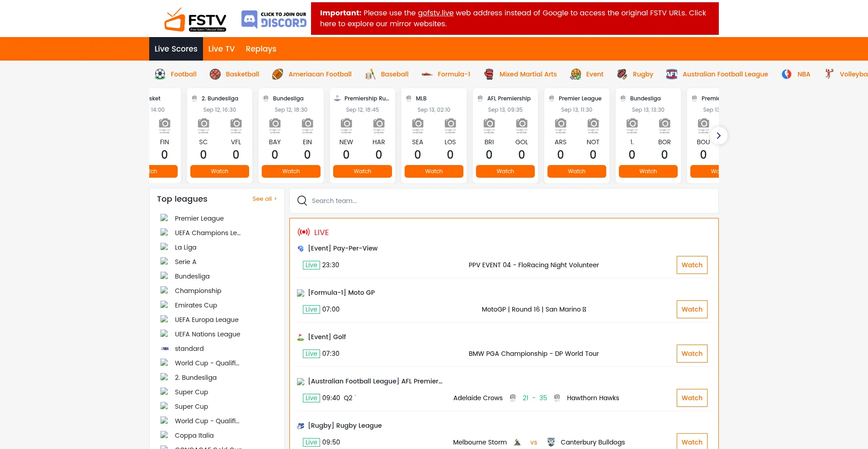Viewport: 868px width, 449px height.
Task: Select the Football sport icon
Action: [160, 74]
